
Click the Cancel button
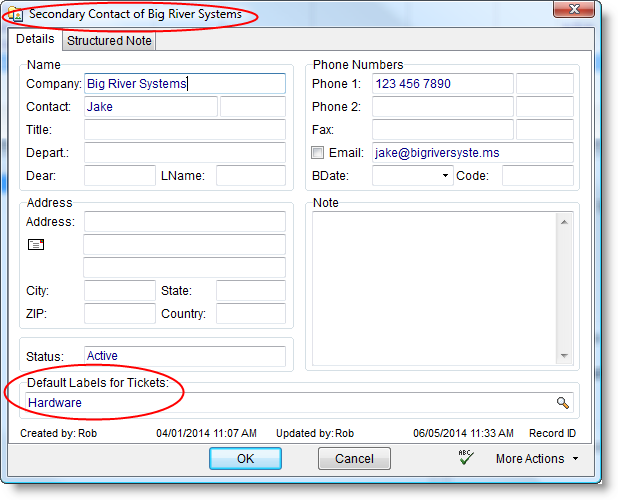point(354,459)
